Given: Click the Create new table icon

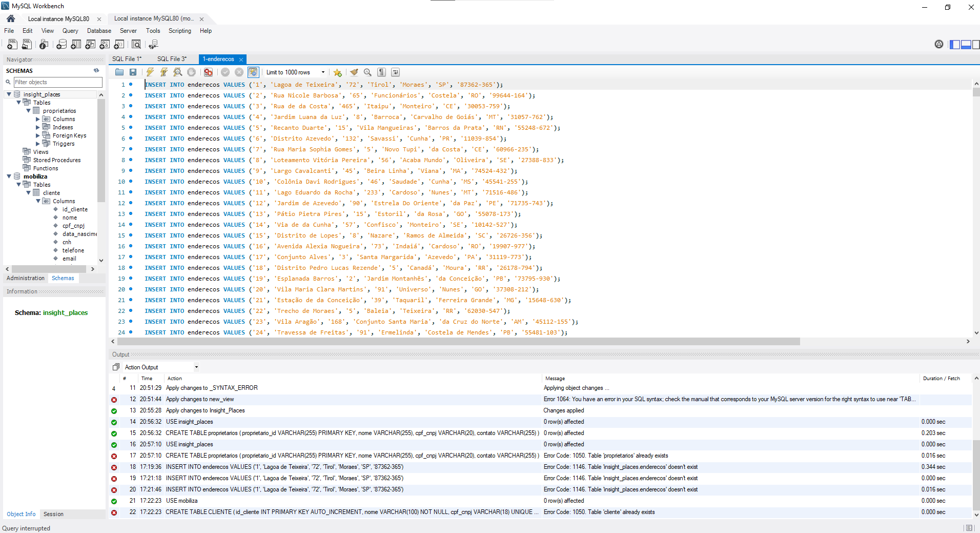Looking at the screenshot, I should coord(76,45).
